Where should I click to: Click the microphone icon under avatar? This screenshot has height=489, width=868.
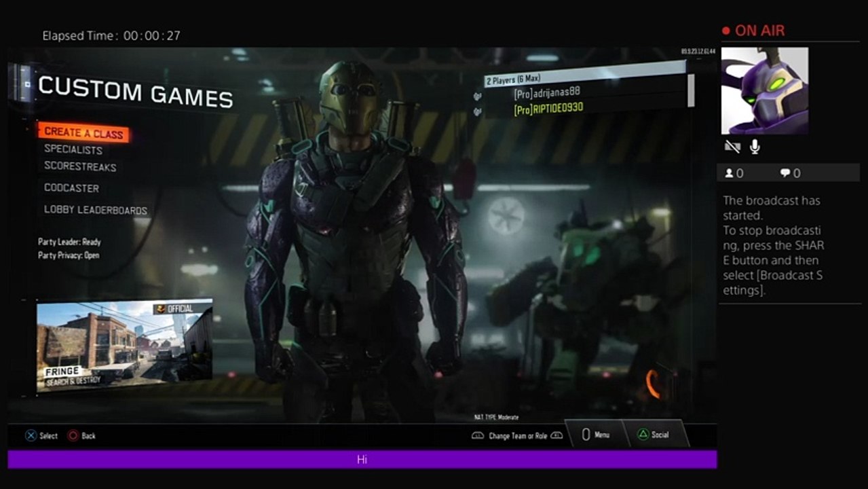(x=754, y=147)
